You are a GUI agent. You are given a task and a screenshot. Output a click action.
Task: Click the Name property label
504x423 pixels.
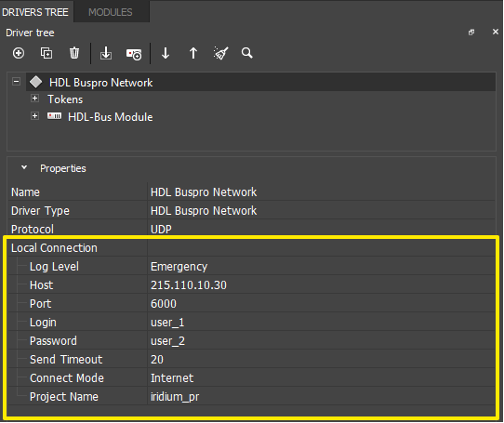point(25,192)
